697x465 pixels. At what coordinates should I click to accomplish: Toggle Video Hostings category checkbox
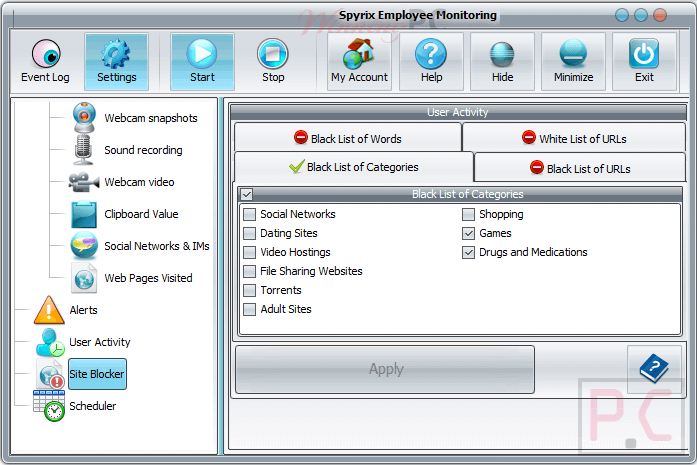click(x=250, y=253)
